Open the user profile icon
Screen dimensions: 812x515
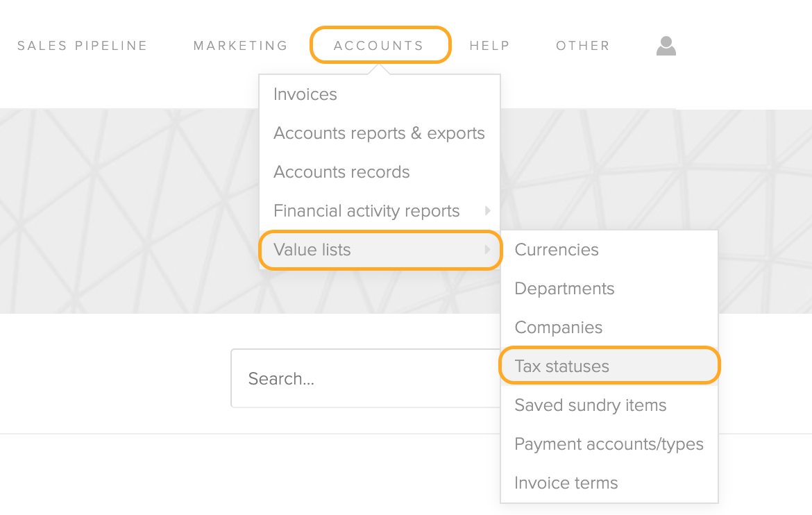666,46
